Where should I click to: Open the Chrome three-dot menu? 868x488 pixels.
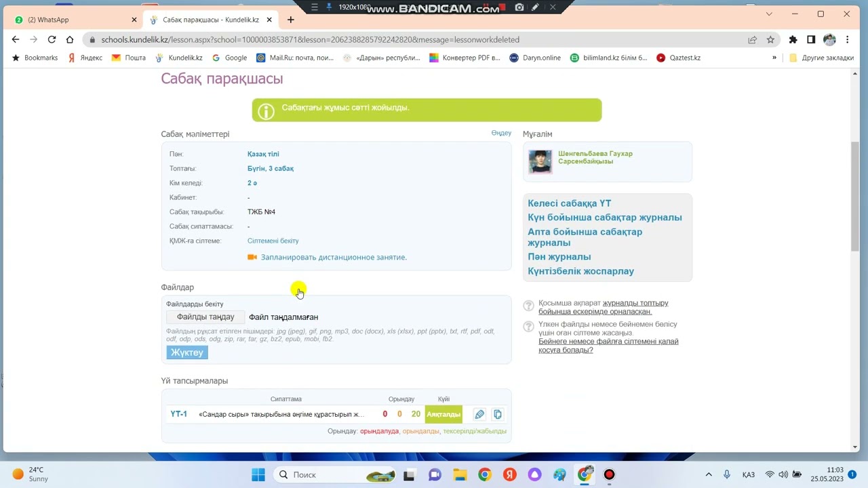(848, 39)
